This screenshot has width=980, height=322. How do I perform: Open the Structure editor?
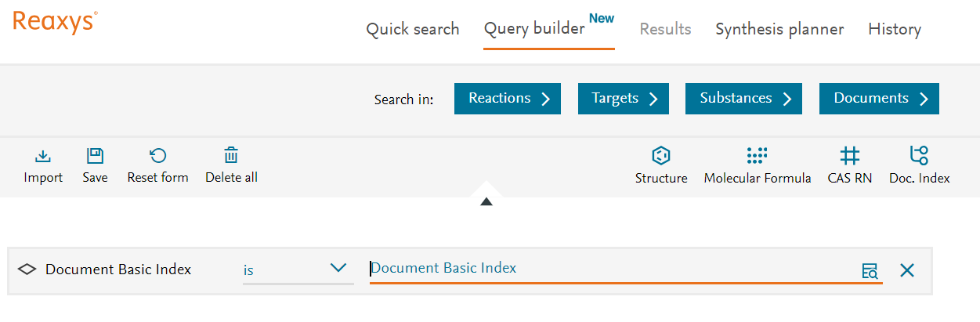point(661,155)
